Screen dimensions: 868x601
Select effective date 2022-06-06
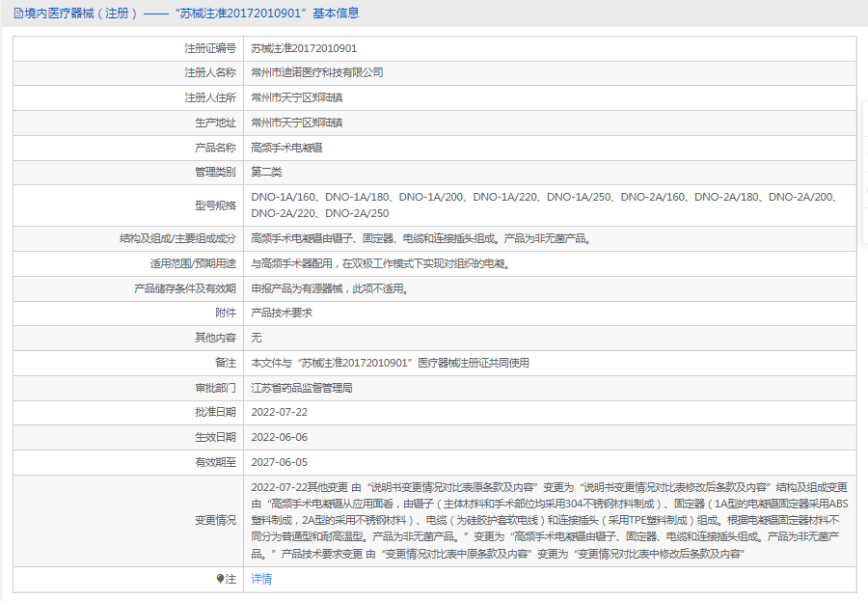[279, 437]
